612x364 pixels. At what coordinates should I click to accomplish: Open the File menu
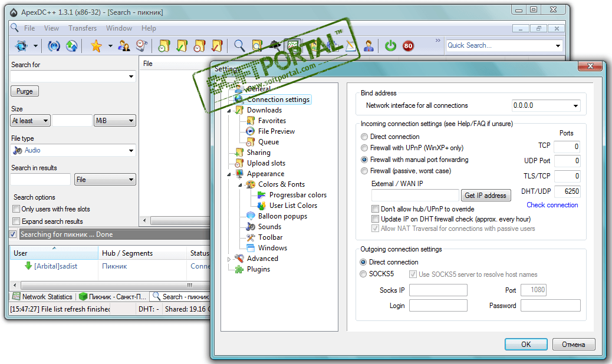[29, 28]
